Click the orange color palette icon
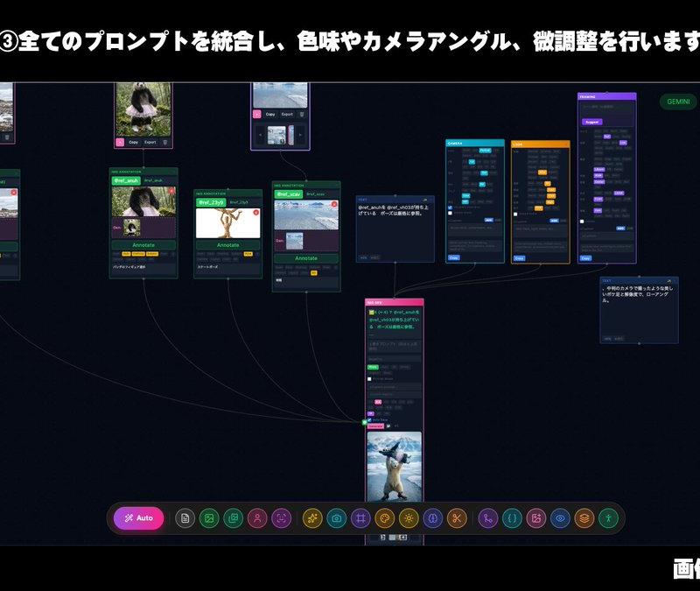The image size is (700, 591). click(385, 518)
